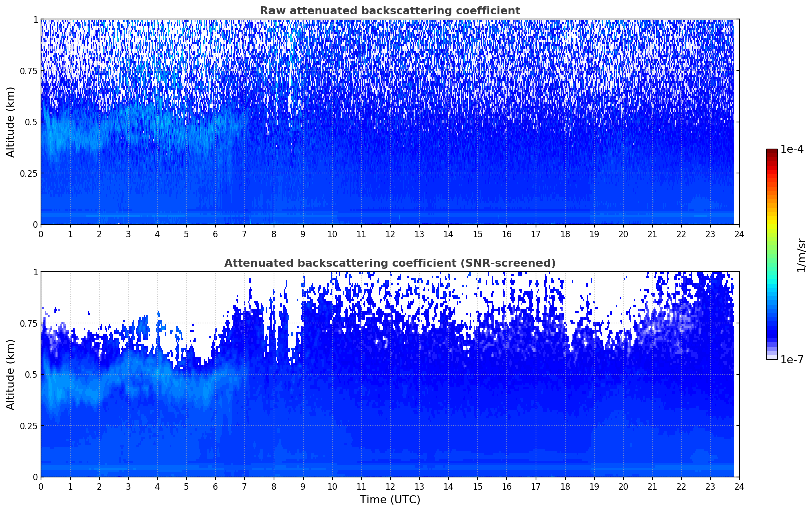Click the "0.75" altitude tick on bottom plot
Viewport: 812px width, 511px height.
click(28, 323)
